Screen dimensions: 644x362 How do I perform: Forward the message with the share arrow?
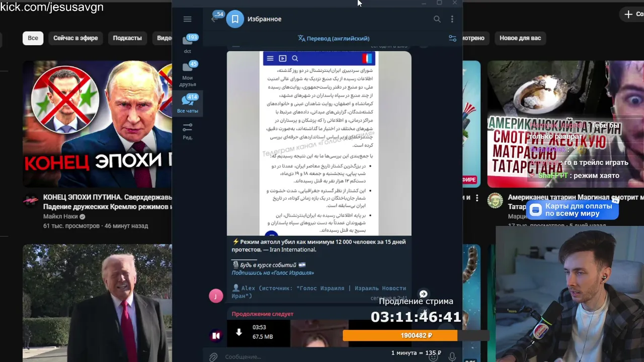pyautogui.click(x=424, y=294)
